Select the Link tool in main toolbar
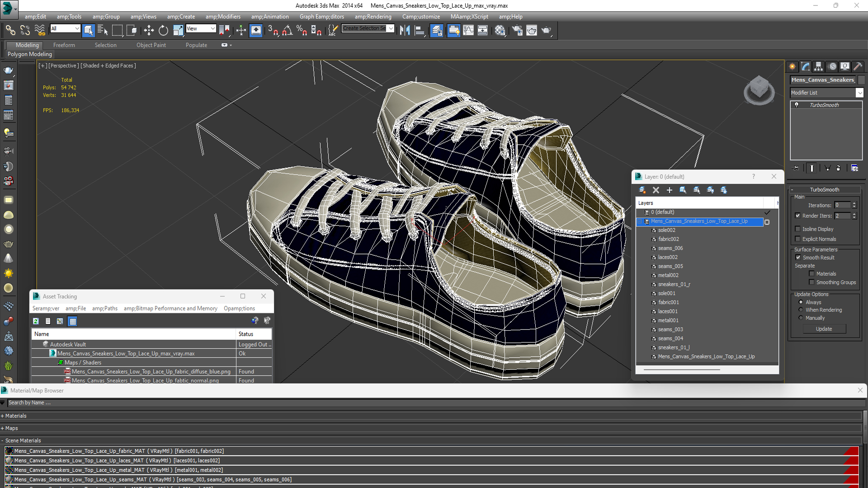Viewport: 868px width, 488px height. [x=10, y=30]
